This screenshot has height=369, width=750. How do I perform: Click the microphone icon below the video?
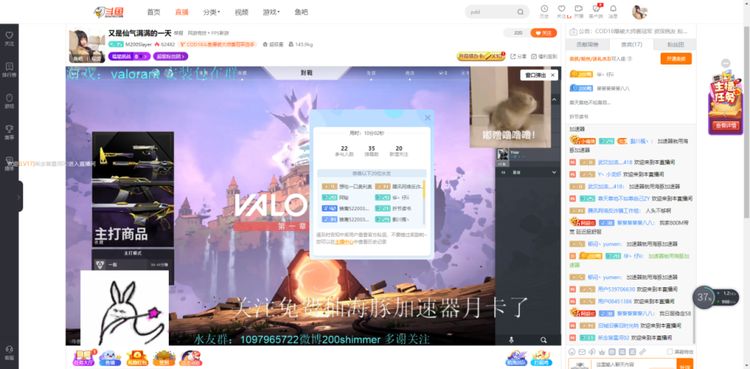511,340
